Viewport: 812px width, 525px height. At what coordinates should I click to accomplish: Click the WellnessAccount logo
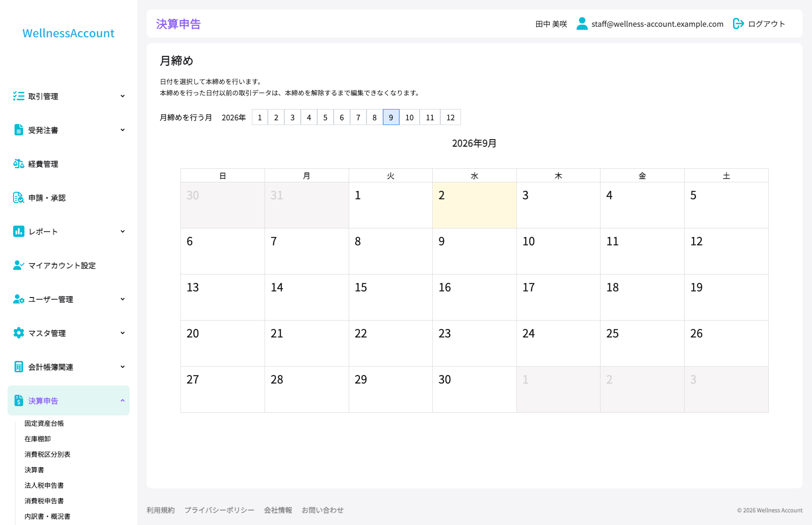tap(69, 33)
